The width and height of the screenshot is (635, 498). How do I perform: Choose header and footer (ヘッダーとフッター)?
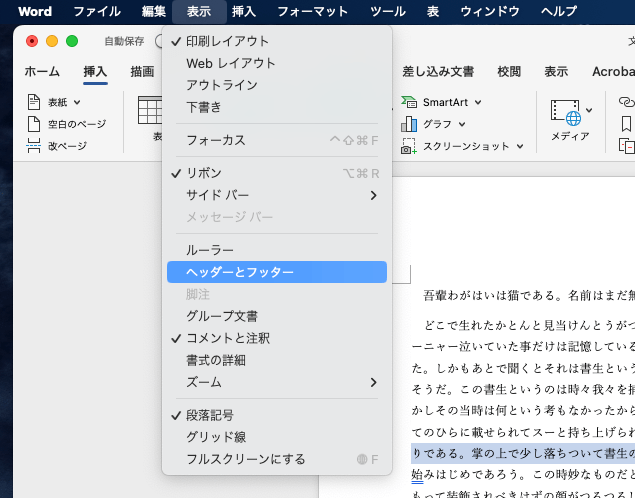coord(277,272)
